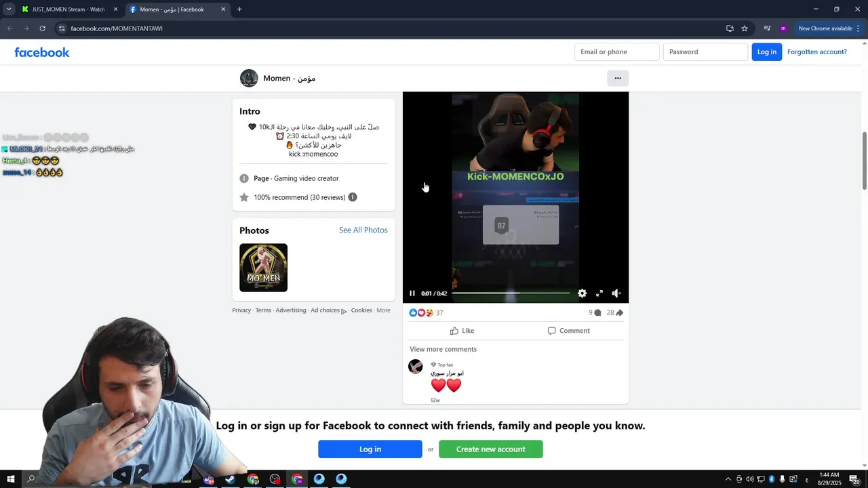Open the taskbar volume control
Image resolution: width=868 pixels, height=488 pixels.
[x=749, y=479]
